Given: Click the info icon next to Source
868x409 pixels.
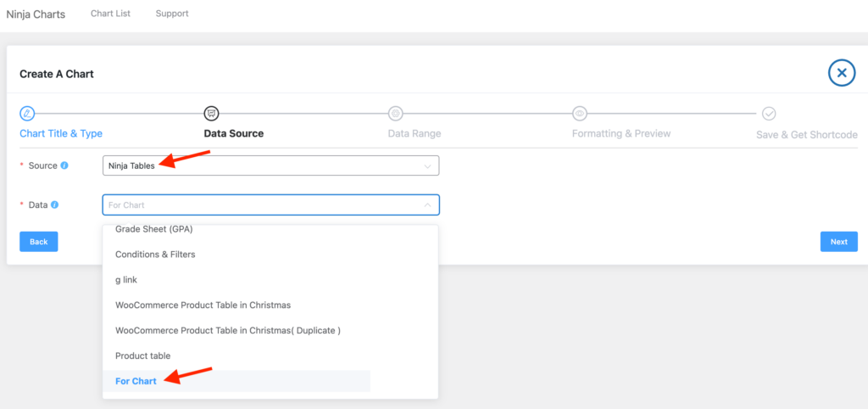Looking at the screenshot, I should 64,165.
